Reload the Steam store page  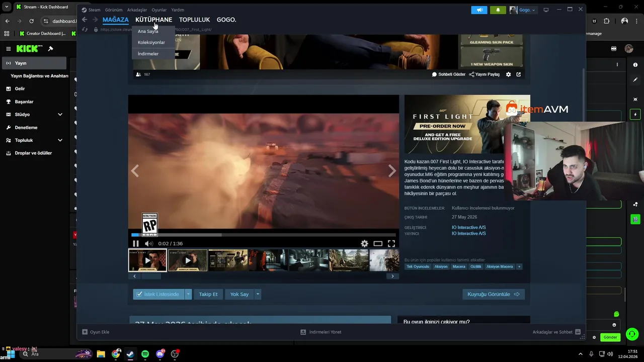85,30
